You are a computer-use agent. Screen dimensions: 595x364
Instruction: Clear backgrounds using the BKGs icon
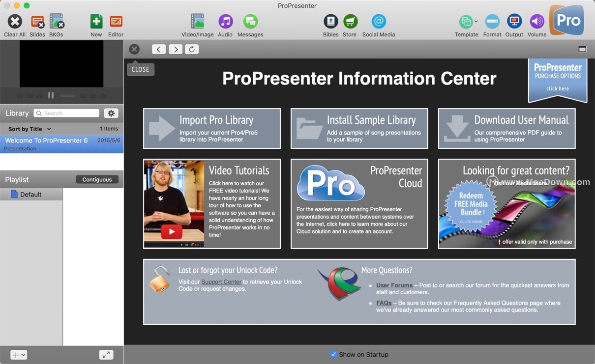(x=57, y=22)
